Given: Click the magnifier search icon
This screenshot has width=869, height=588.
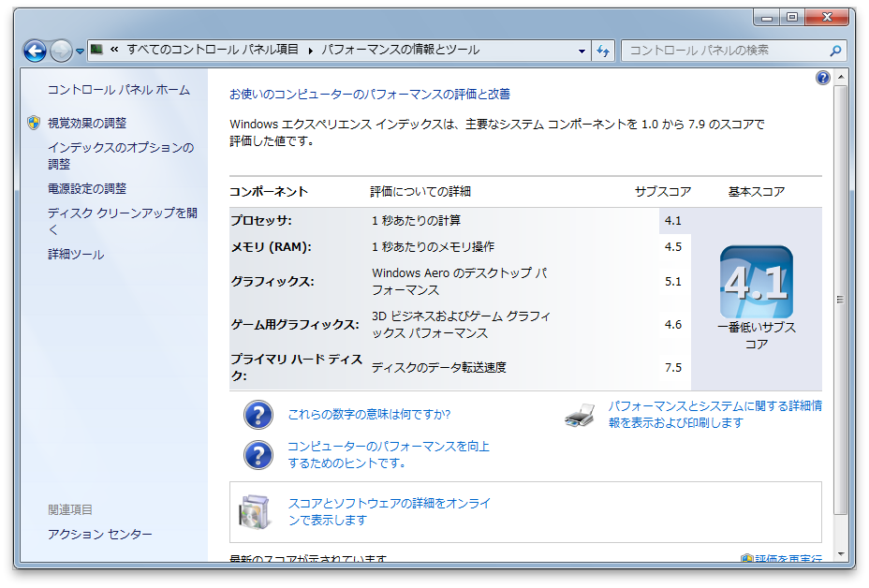Looking at the screenshot, I should (x=835, y=51).
